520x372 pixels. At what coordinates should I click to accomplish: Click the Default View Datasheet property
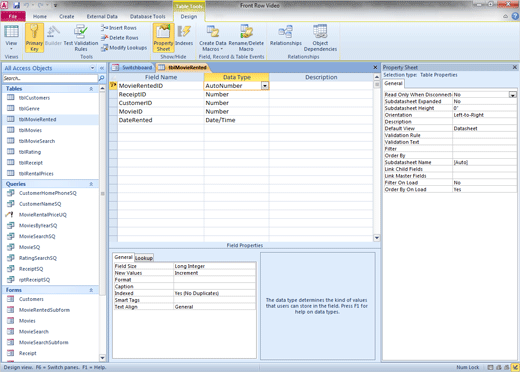click(x=484, y=129)
